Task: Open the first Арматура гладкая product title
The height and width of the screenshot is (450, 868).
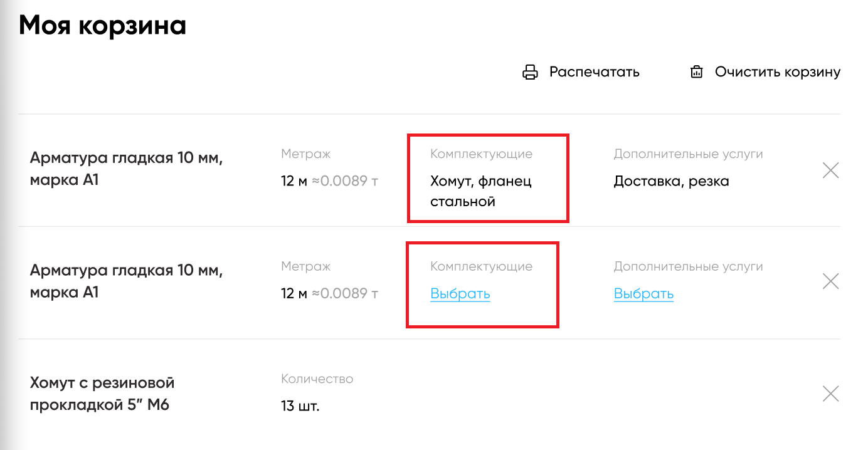Action: click(126, 169)
